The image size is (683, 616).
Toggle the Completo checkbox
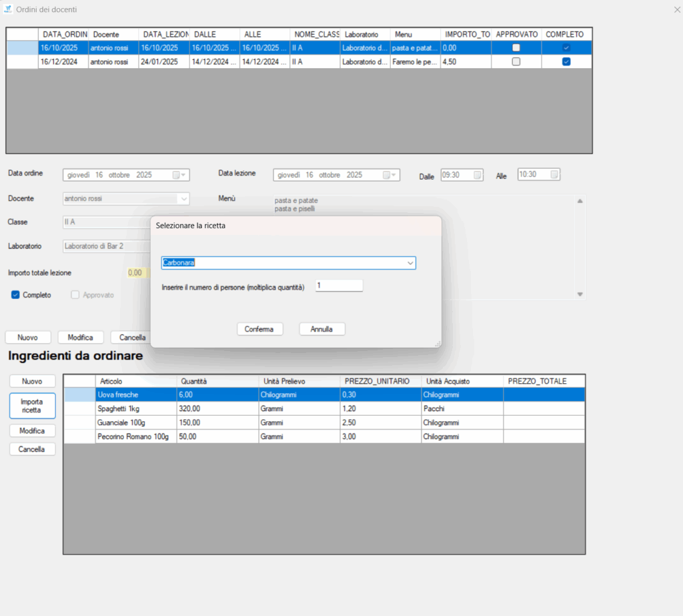[x=15, y=295]
